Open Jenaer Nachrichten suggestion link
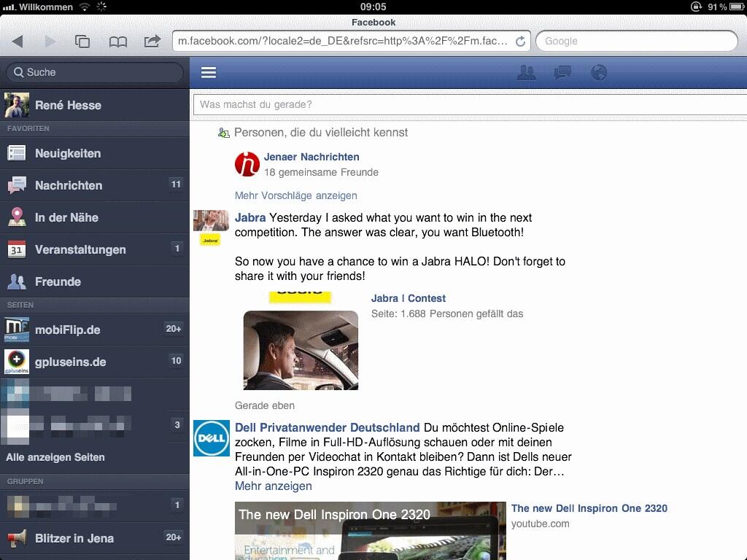The height and width of the screenshot is (560, 747). [311, 157]
